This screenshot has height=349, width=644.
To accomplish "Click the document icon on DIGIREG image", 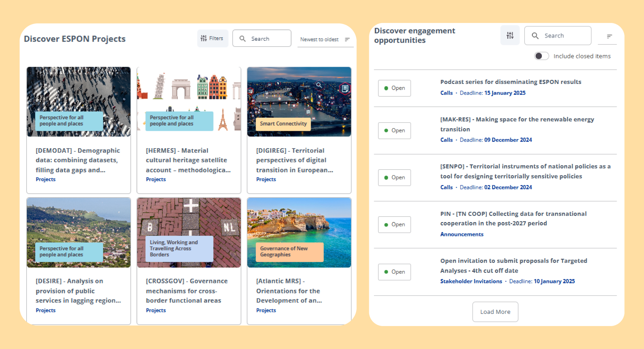I will pos(345,88).
